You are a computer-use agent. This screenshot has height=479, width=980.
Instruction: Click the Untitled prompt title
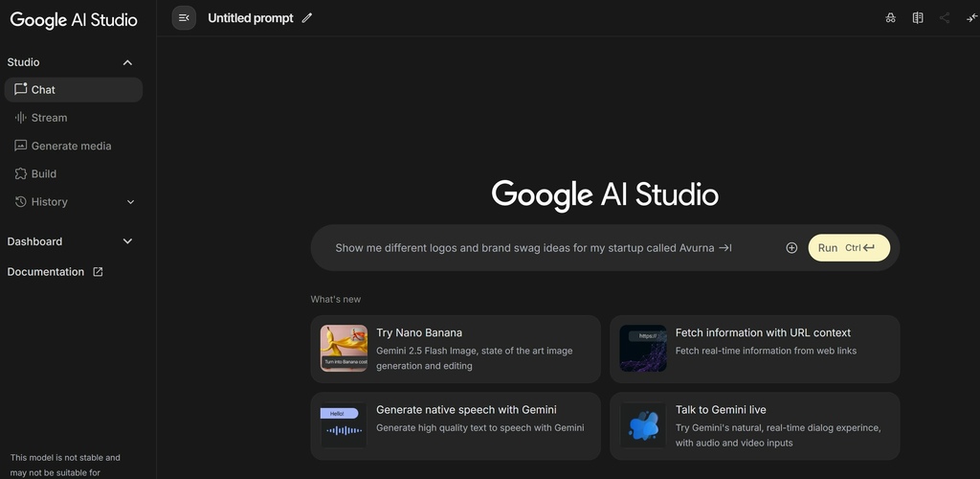pos(250,18)
